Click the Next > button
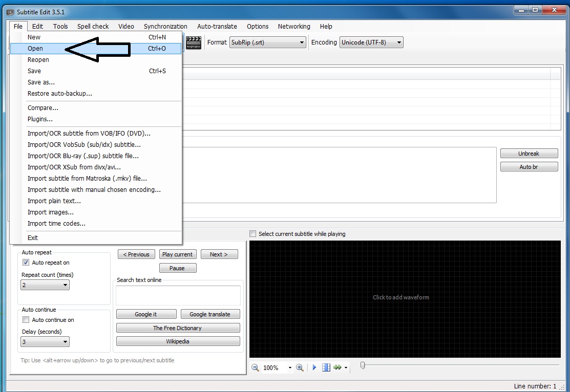The width and height of the screenshot is (570, 392). [x=219, y=254]
